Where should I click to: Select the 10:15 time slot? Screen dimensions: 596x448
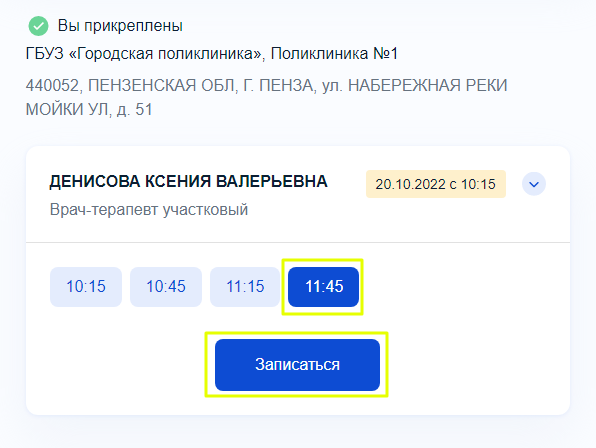[x=86, y=287]
